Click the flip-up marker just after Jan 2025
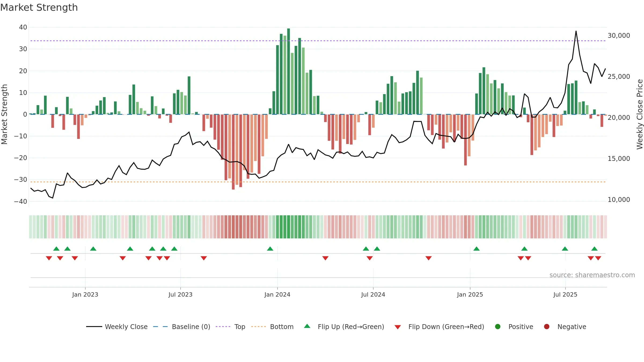Viewport: 644px width, 362px height. click(x=477, y=249)
